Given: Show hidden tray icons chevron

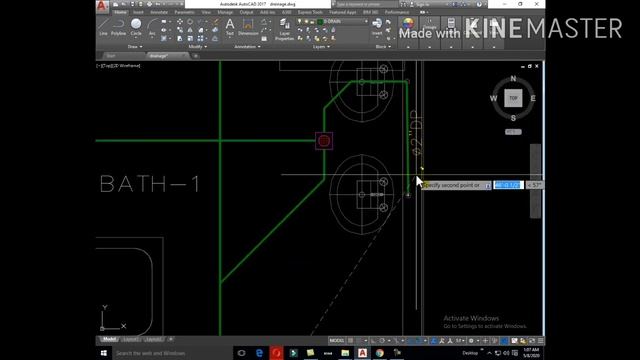Looking at the screenshot, I should click(x=489, y=353).
